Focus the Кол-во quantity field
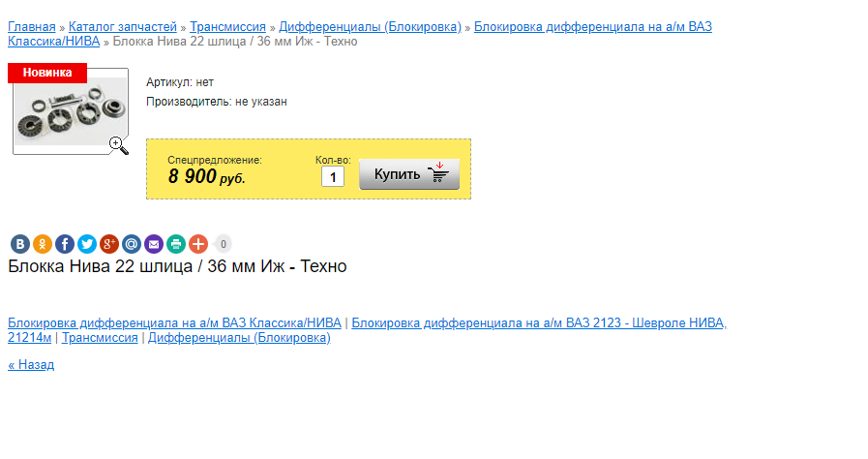This screenshot has height=459, width=868. (x=332, y=177)
